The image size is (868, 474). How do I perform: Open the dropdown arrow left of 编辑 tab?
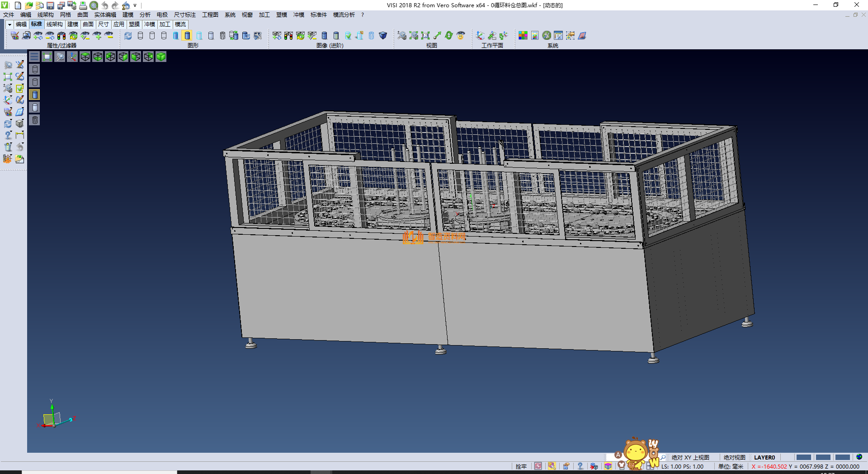click(9, 24)
